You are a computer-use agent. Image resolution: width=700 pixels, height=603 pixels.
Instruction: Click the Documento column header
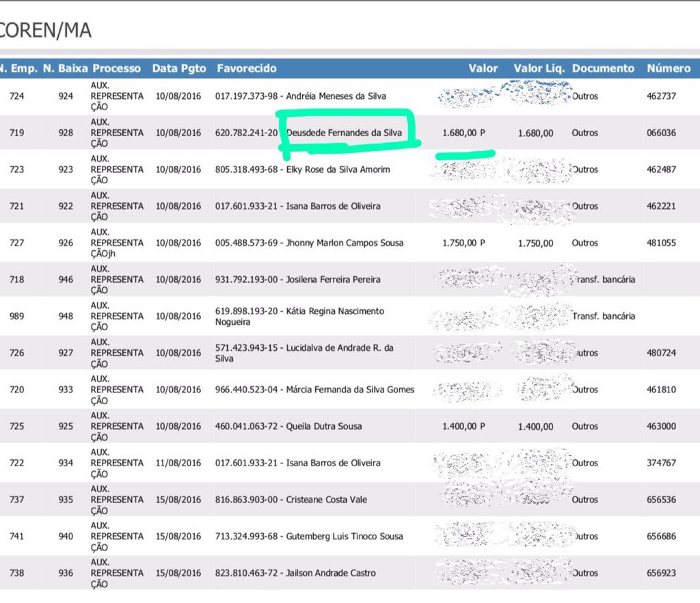603,68
